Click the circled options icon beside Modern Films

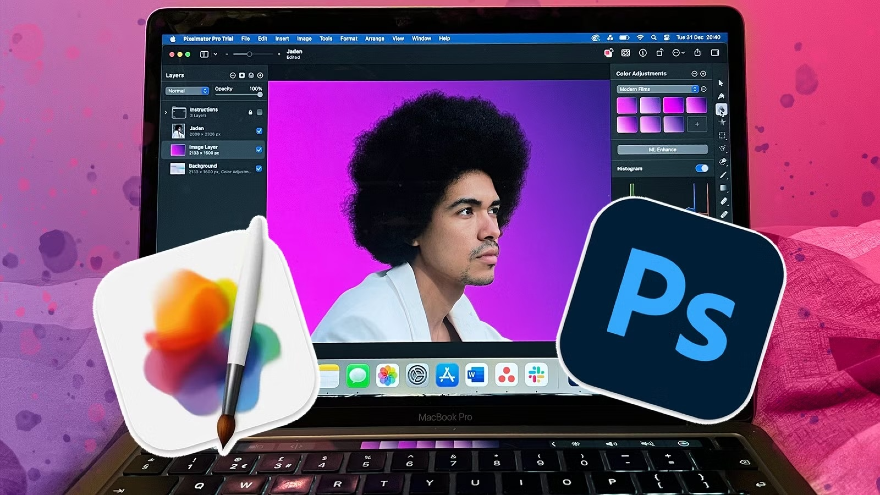pos(704,89)
